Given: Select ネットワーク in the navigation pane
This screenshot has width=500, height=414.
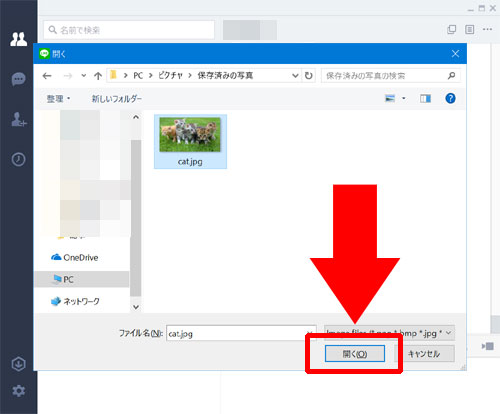Looking at the screenshot, I should click(x=75, y=301).
